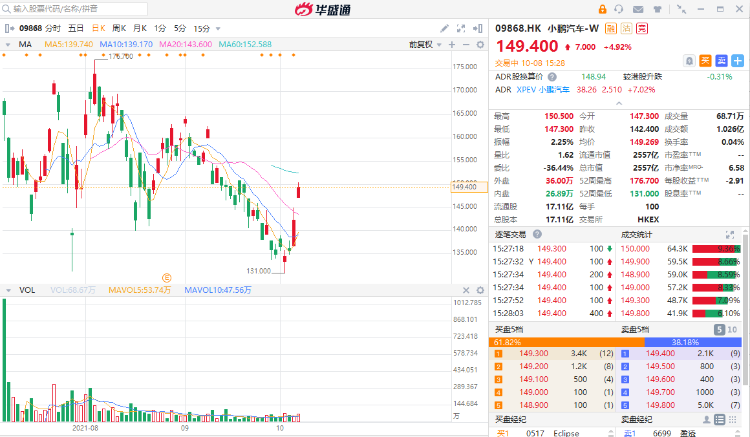Image resolution: width=750 pixels, height=437 pixels.
Task: Click the compact mode arrows icon
Action: 682,9
